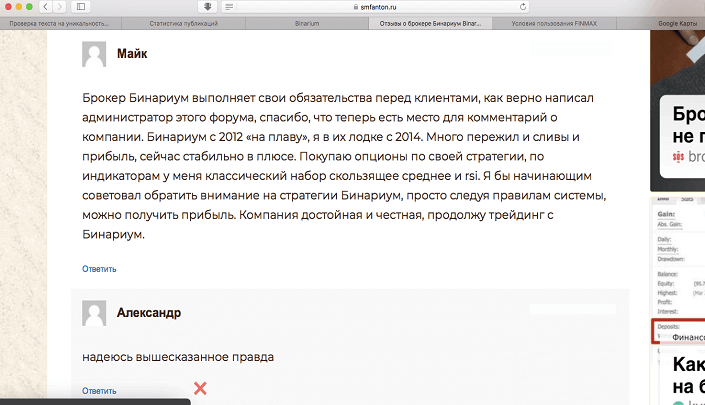Image resolution: width=705 pixels, height=405 pixels.
Task: Click the author name Майк
Action: point(132,53)
